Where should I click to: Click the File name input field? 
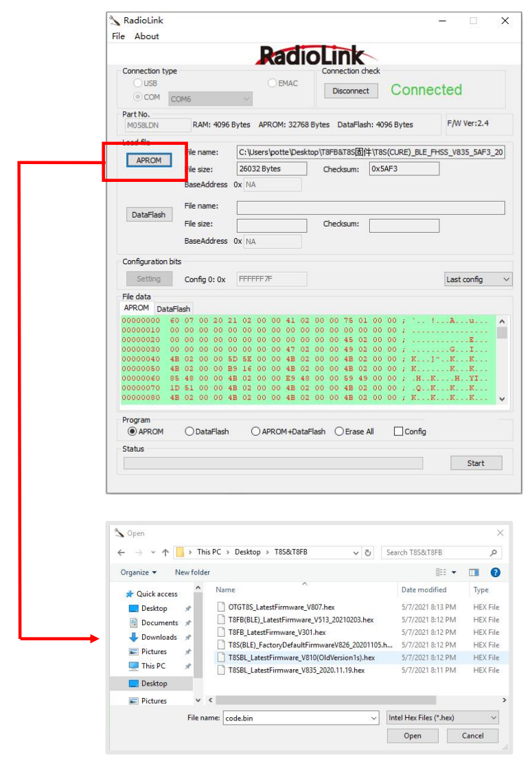(x=301, y=717)
